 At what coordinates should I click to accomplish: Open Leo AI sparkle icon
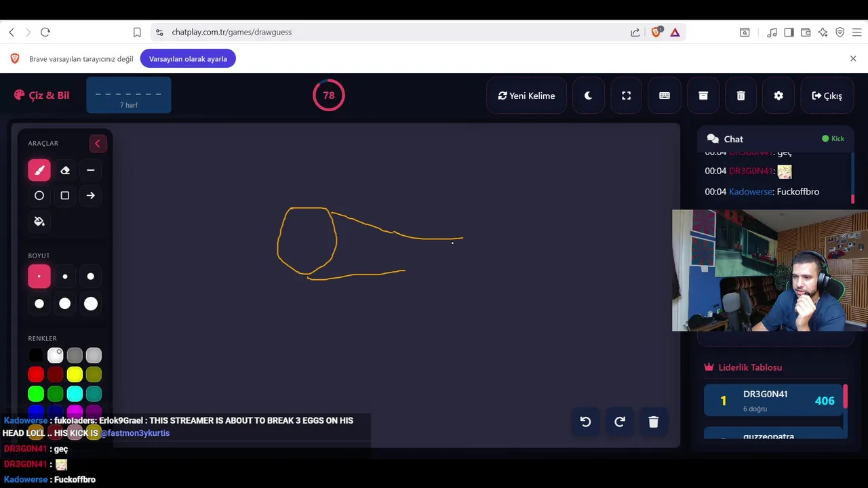pos(823,32)
